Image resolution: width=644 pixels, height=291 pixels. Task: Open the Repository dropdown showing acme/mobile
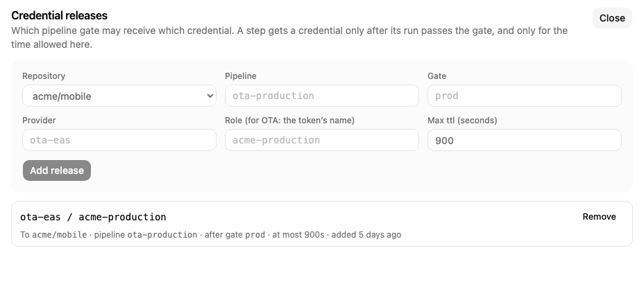[119, 96]
